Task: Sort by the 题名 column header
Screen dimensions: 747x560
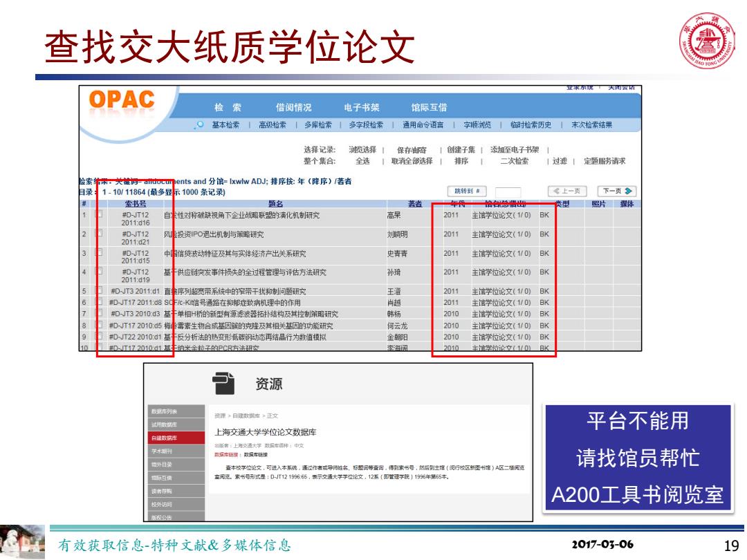Action: [x=275, y=204]
